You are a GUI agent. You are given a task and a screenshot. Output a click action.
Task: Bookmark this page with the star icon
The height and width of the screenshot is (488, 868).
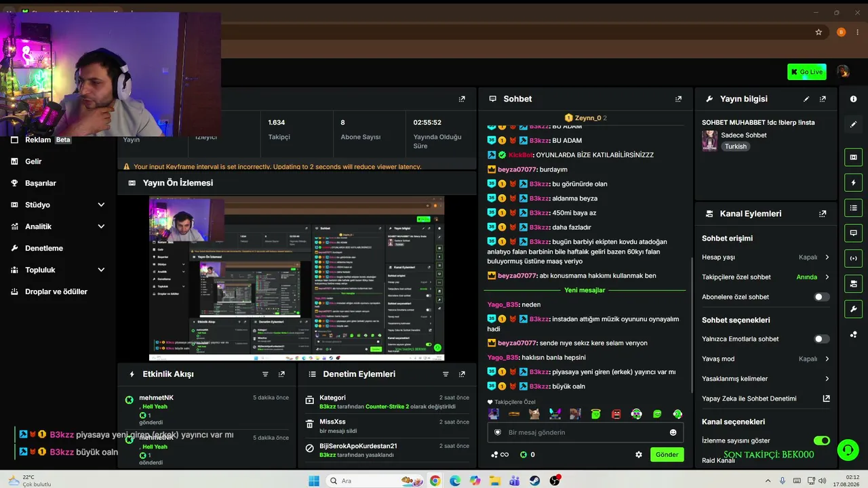click(818, 32)
